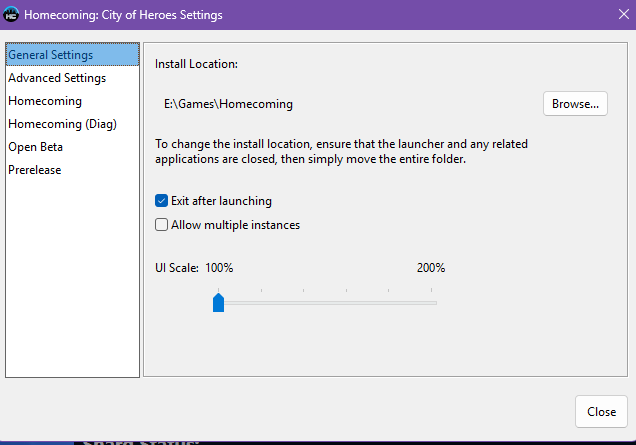Disable the Exit after launching checkbox

(162, 201)
